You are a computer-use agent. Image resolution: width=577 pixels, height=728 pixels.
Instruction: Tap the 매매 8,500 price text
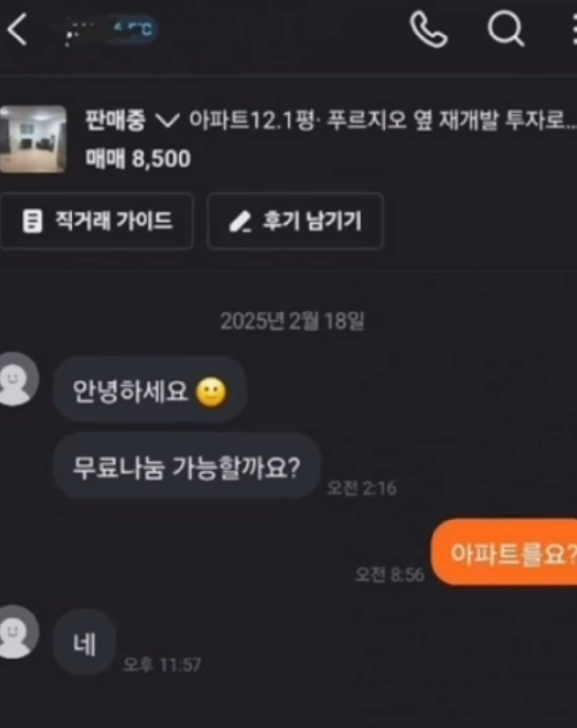tap(138, 158)
